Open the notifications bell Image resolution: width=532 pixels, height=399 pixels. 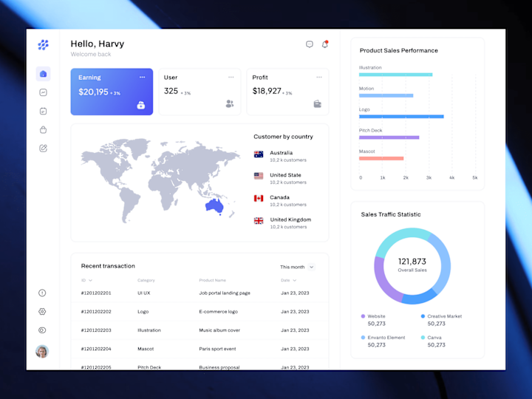point(325,44)
